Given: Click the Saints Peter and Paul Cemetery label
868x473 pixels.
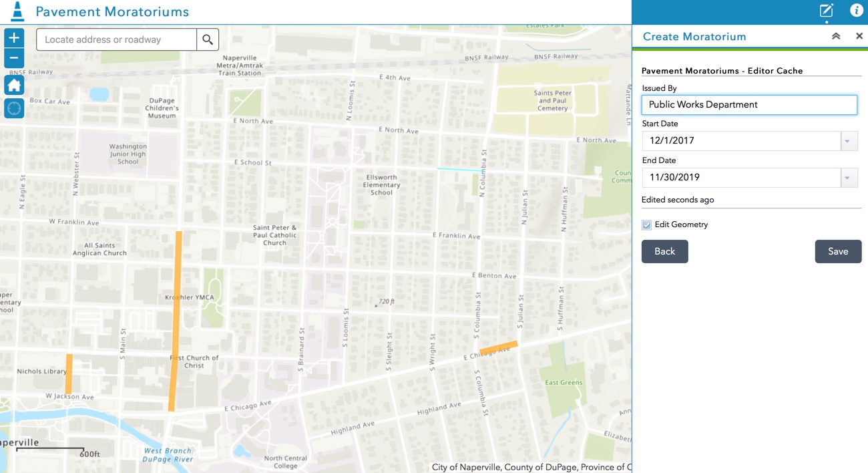Looking at the screenshot, I should 553,100.
